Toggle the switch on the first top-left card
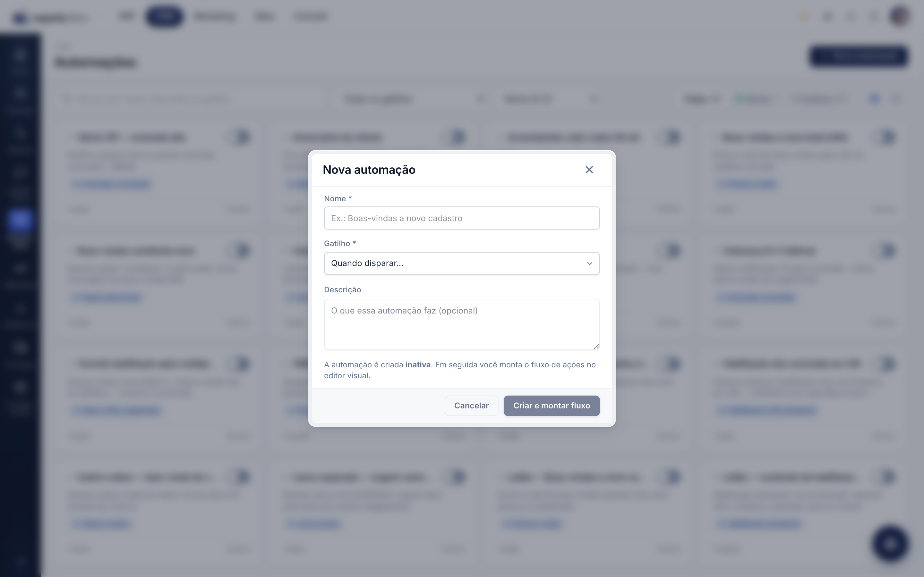 [241, 137]
